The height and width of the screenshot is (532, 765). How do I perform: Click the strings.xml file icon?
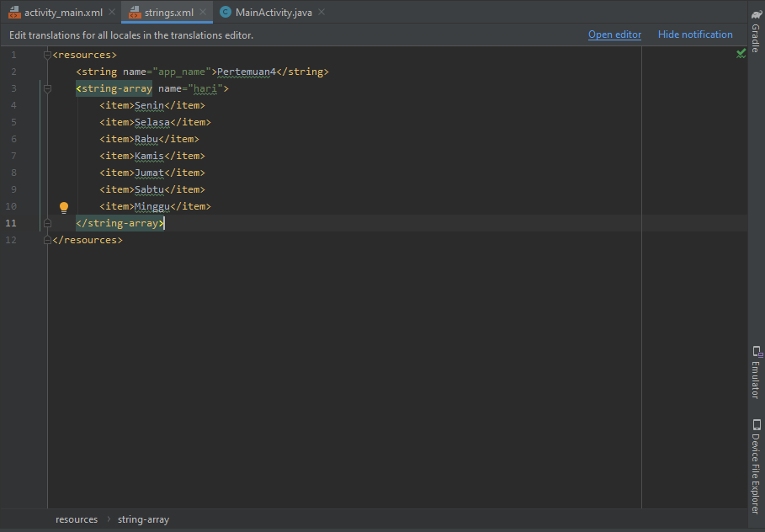click(134, 13)
